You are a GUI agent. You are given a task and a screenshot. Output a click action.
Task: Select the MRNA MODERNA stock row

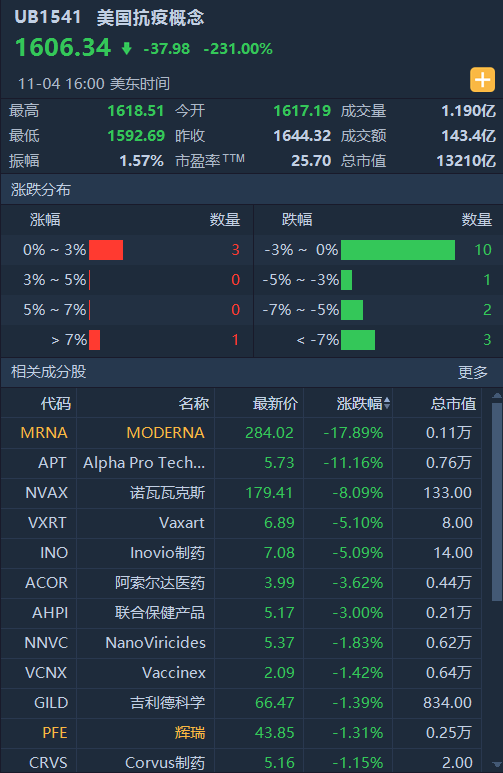(241, 433)
